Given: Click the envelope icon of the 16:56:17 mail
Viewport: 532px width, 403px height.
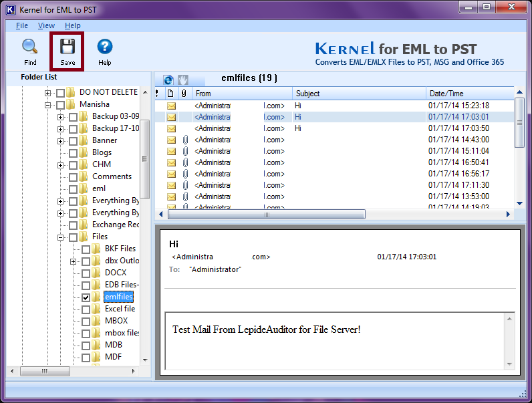Looking at the screenshot, I should click(172, 174).
